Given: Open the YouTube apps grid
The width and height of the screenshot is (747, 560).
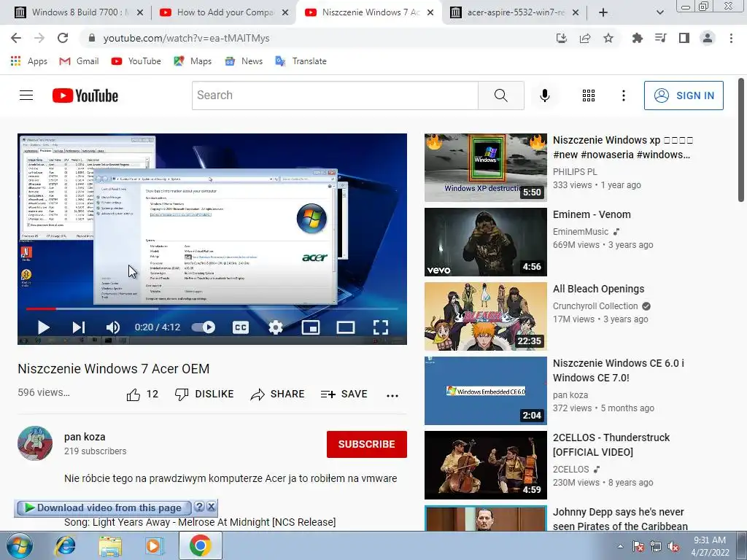Looking at the screenshot, I should point(589,96).
